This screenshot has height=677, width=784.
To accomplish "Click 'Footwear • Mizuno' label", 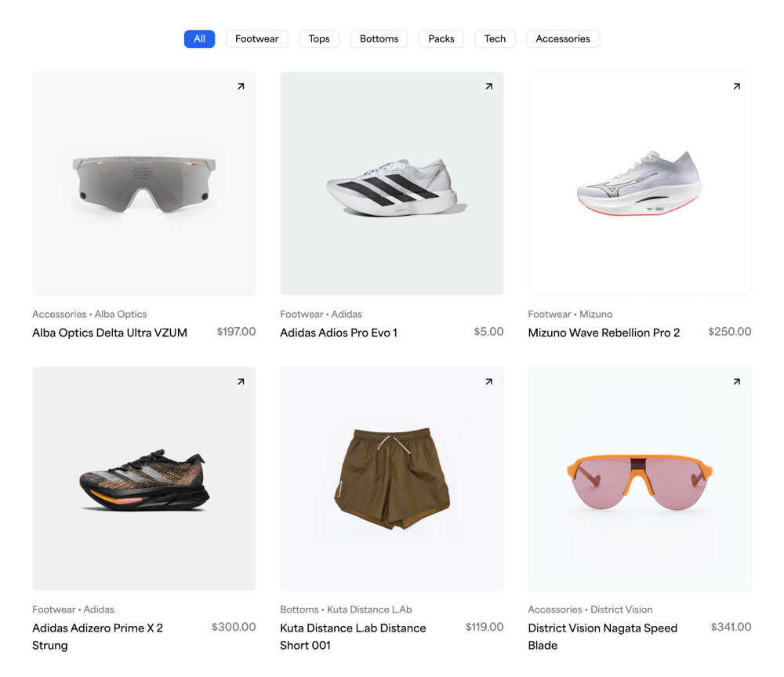I will 570,315.
